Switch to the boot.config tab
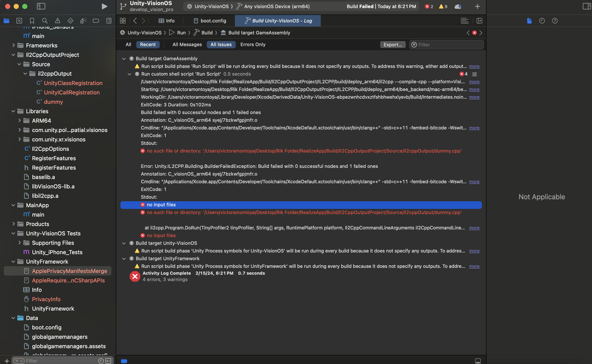Screen dimensions: 592x364 (x=210, y=21)
